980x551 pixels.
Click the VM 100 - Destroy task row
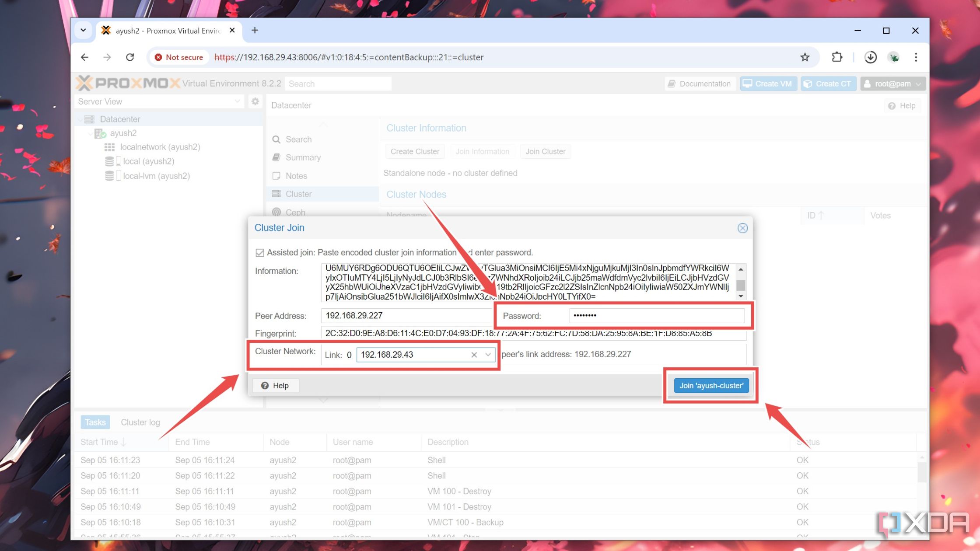coord(496,491)
